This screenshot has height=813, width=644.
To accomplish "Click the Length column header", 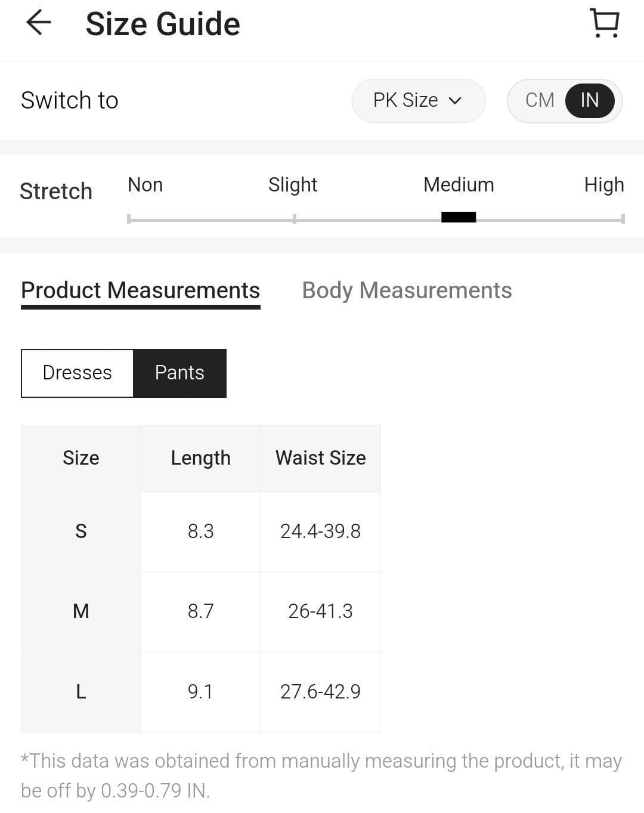I will pos(200,458).
